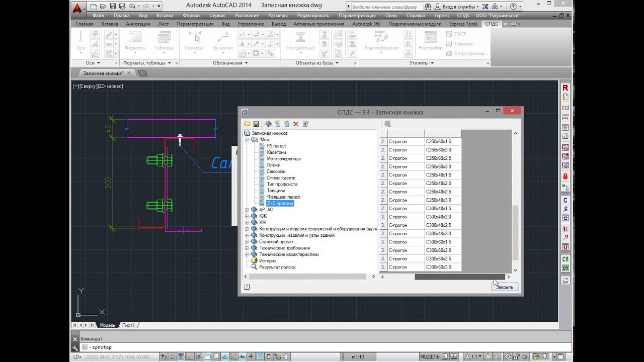Toggle ortho mode in the status bar
The image size is (644, 362).
190,356
